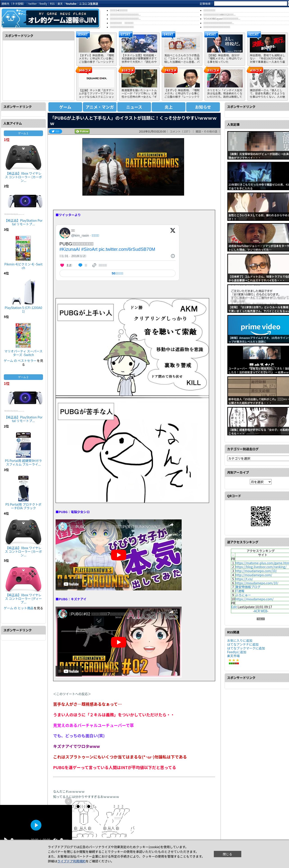Open the PUBGが上手い人 illustration image
Screen dimensions: 289x868
click(132, 400)
